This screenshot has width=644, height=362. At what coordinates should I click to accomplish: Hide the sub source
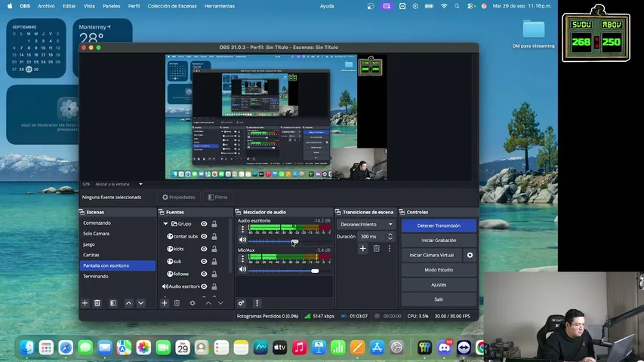point(204,261)
